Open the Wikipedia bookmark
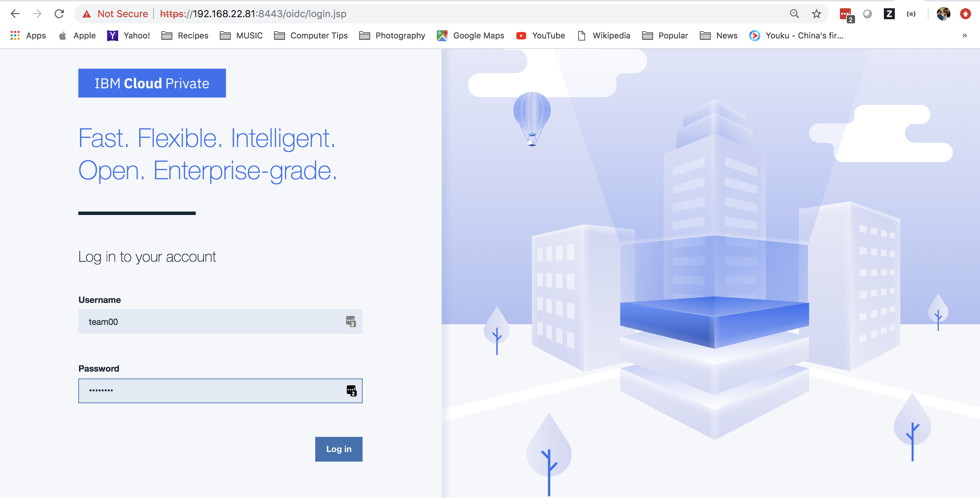 [604, 35]
